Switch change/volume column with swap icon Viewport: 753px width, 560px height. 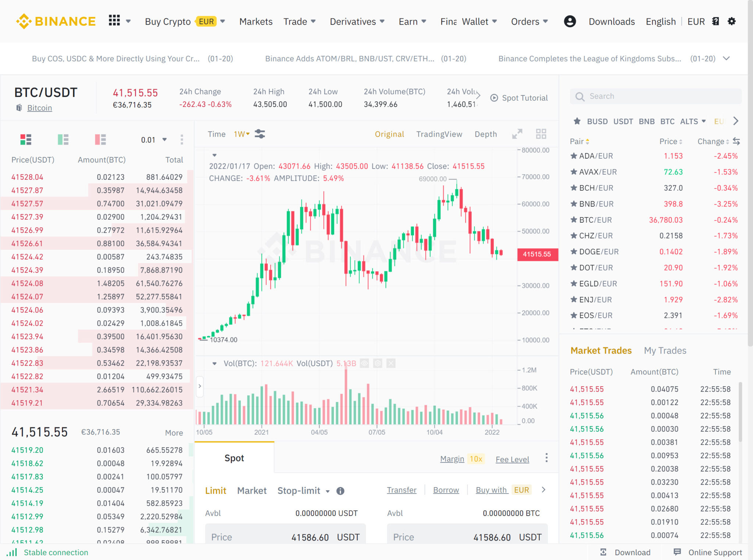click(x=736, y=141)
